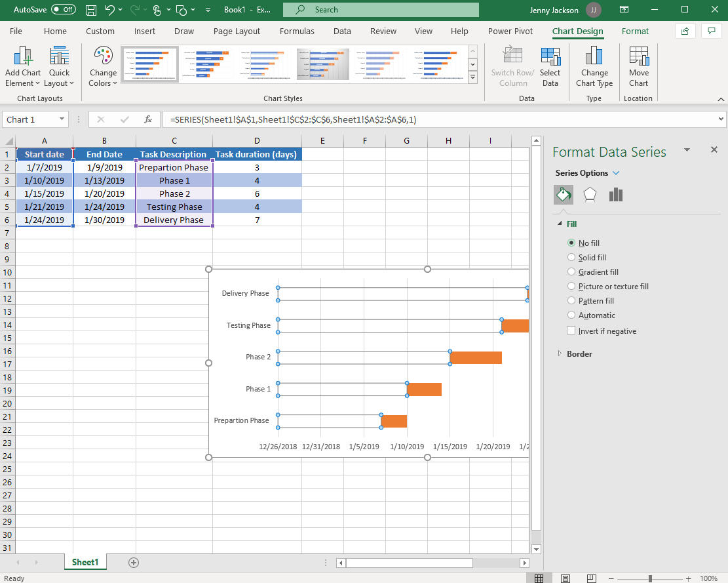Viewport: 728px width, 583px height.
Task: Click inside the Search box
Action: point(380,10)
